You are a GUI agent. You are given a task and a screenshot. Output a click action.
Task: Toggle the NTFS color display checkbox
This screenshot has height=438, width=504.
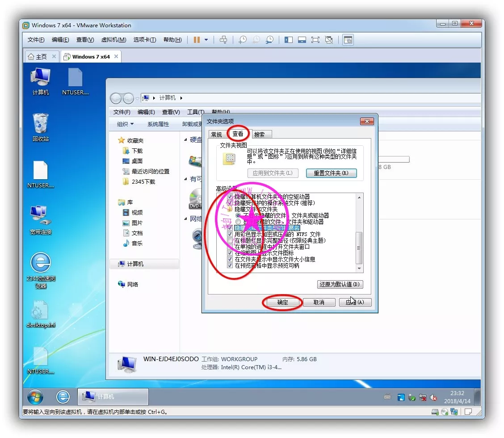230,234
